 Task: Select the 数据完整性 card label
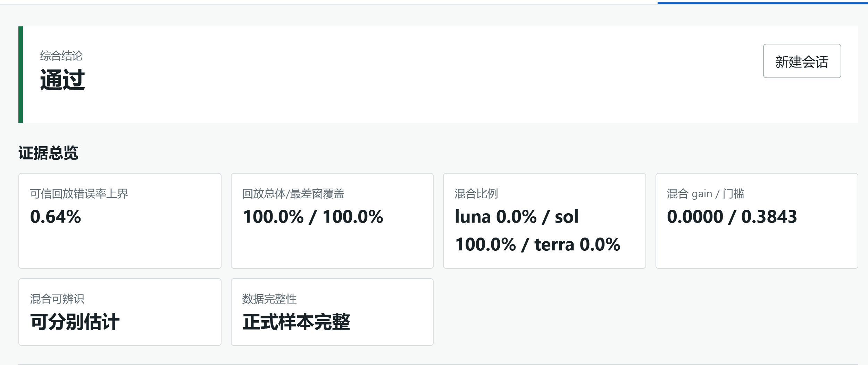click(269, 299)
